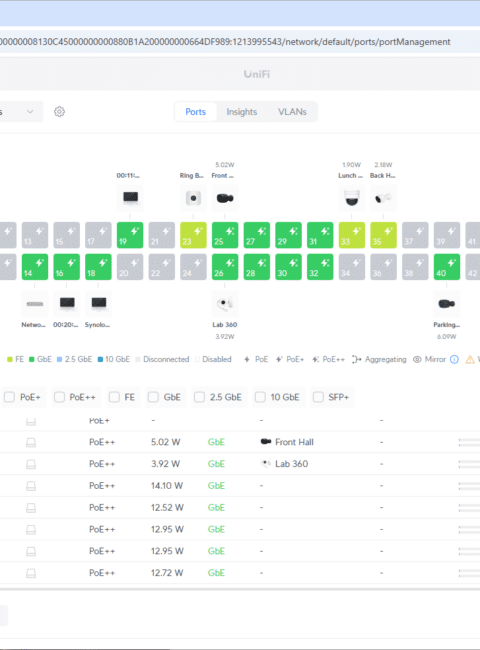Enable the SFP+ filter checkbox
This screenshot has width=480, height=650.
coord(318,397)
